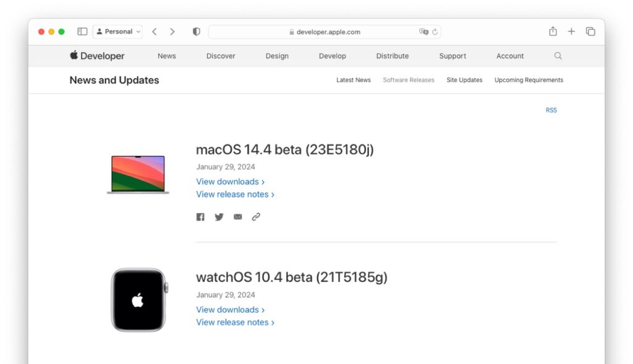Open watchOS 10.4 release notes
The width and height of the screenshot is (633, 364).
tap(235, 322)
